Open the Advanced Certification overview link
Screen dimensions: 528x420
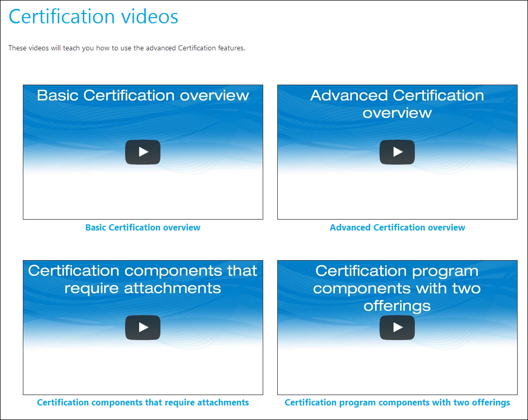397,228
